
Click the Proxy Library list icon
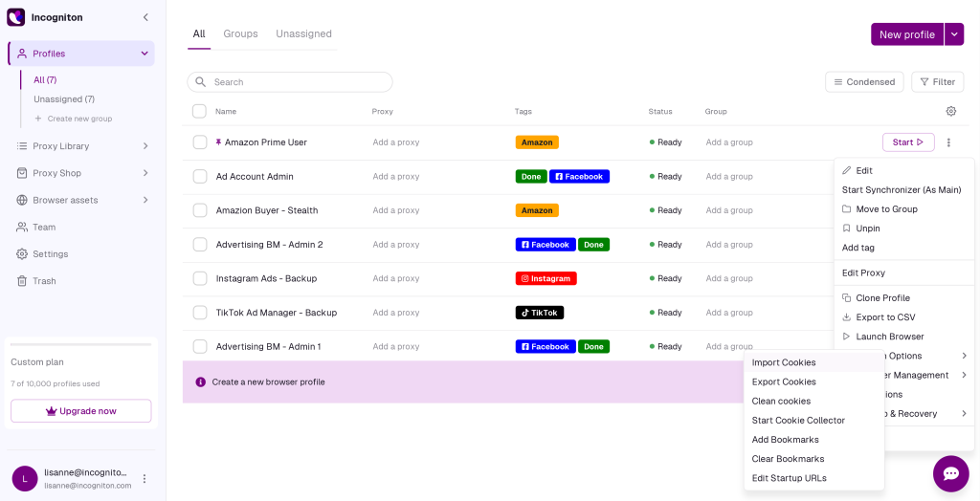(x=22, y=146)
